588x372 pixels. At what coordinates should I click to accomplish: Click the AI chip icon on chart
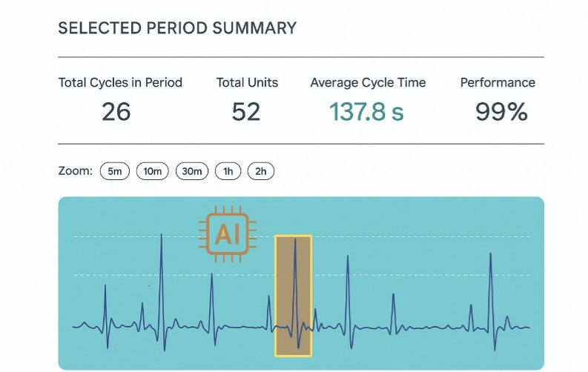[x=226, y=236]
